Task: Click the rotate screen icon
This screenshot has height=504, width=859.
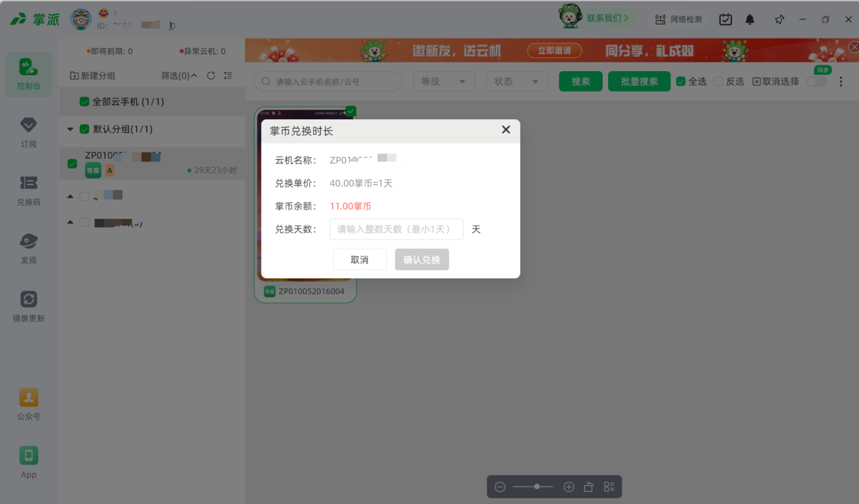Action: coord(588,486)
